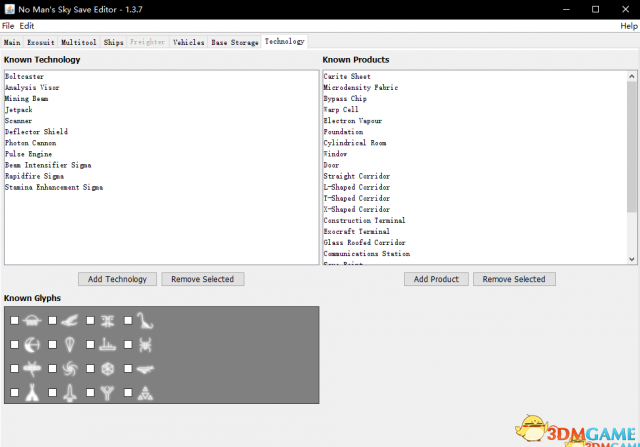This screenshot has height=447, width=640.
Task: Select Bypass Chip product
Action: click(475, 98)
